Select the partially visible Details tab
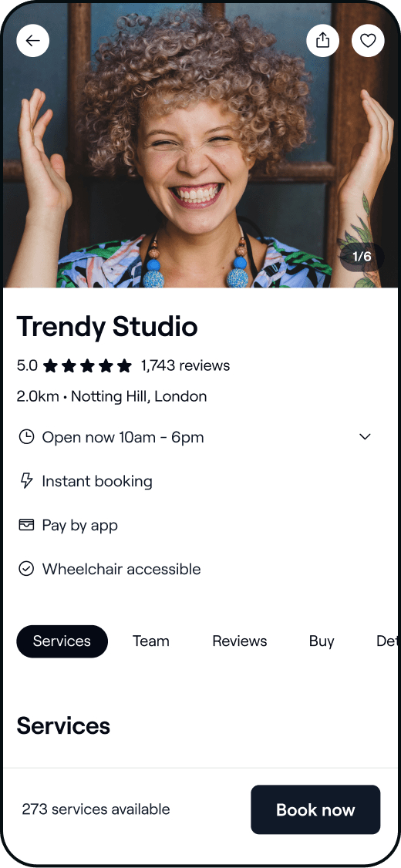This screenshot has height=868, width=401. pos(387,641)
